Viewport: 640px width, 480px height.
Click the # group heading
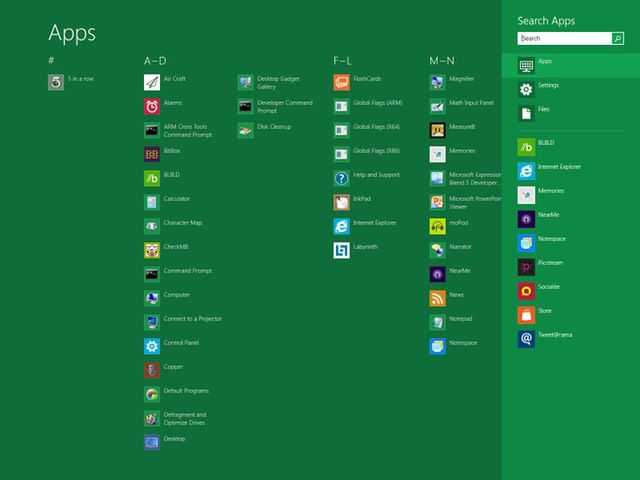click(x=51, y=60)
